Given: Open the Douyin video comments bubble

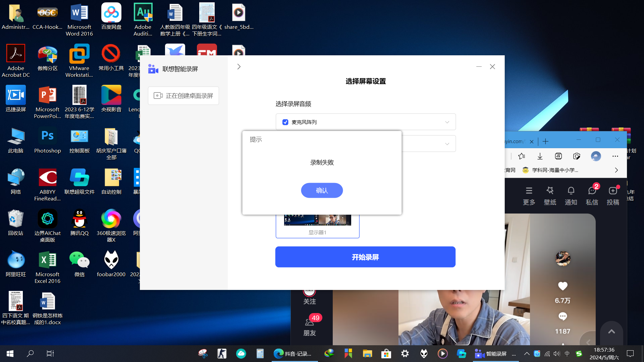Looking at the screenshot, I should 562,316.
